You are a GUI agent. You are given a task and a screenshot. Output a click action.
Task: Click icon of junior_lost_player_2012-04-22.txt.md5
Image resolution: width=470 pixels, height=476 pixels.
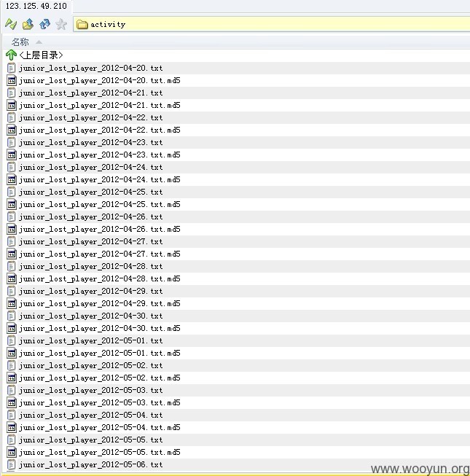point(12,130)
